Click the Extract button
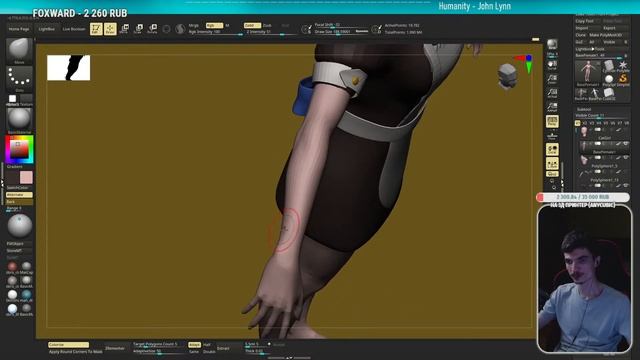 [223, 348]
